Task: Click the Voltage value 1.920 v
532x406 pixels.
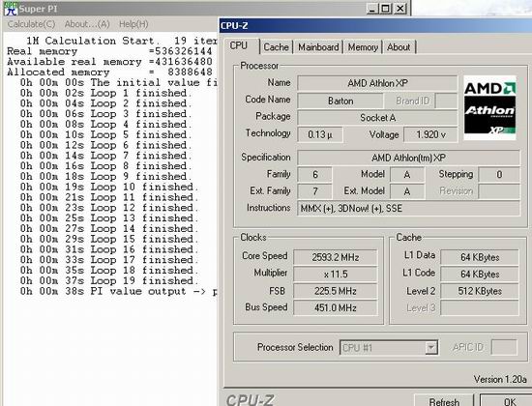Action: (430, 134)
